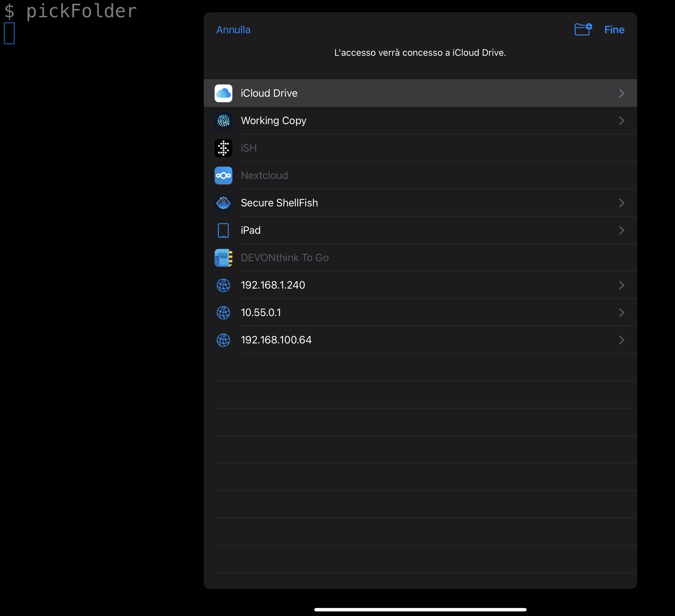Open the Secure ShellFish label
Viewport: 675px width, 616px height.
[279, 203]
